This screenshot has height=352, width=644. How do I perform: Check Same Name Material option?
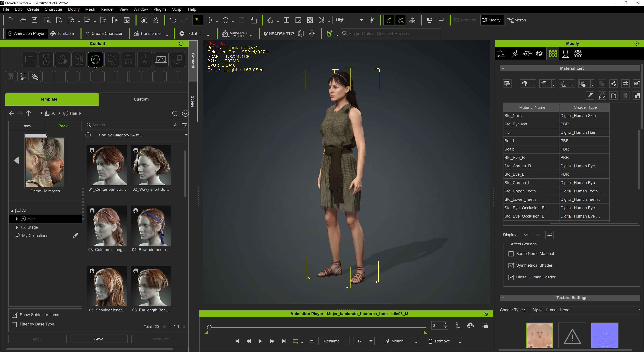pyautogui.click(x=511, y=254)
